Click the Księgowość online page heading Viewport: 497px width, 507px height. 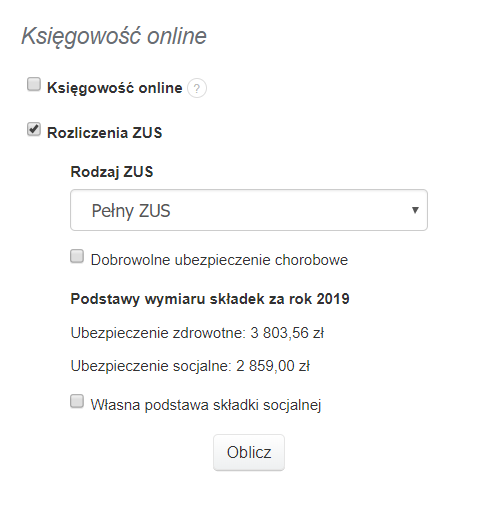click(x=114, y=36)
